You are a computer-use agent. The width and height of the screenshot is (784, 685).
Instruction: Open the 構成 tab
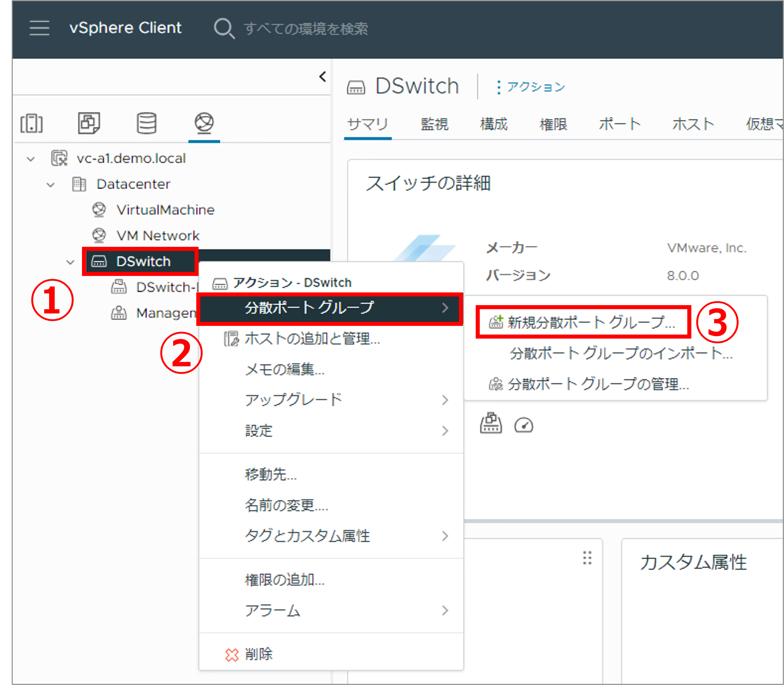(494, 125)
